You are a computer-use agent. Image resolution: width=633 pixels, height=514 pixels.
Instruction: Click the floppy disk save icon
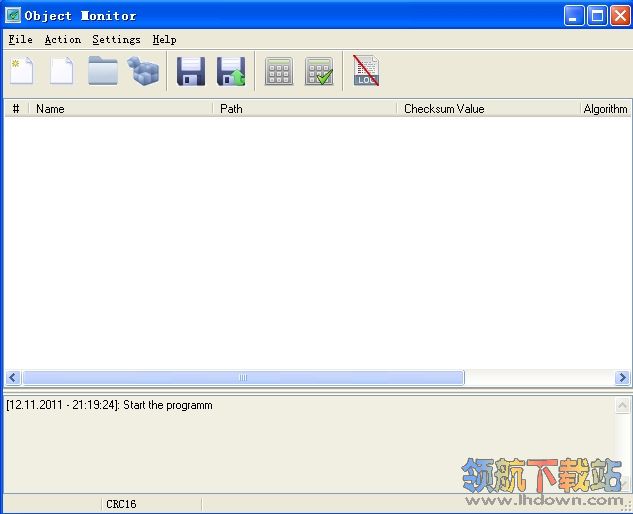pos(191,71)
